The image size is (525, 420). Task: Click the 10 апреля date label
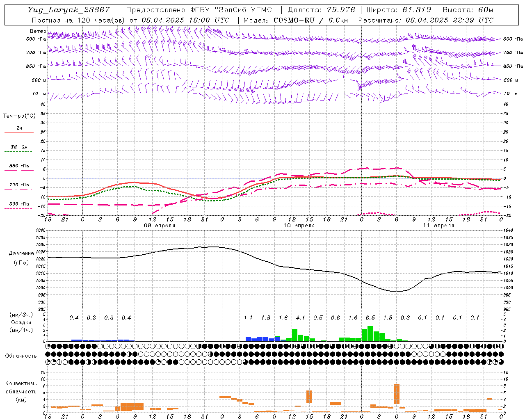pyautogui.click(x=299, y=226)
